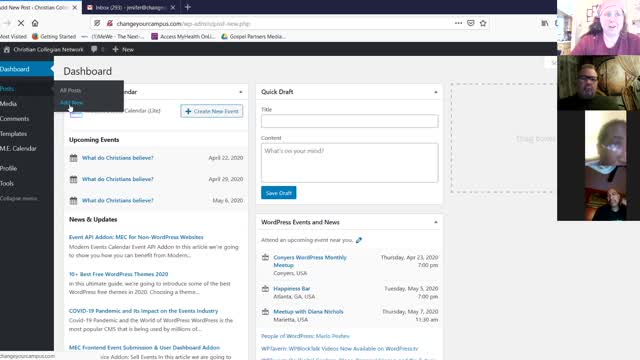Open the New content menu

123,49
